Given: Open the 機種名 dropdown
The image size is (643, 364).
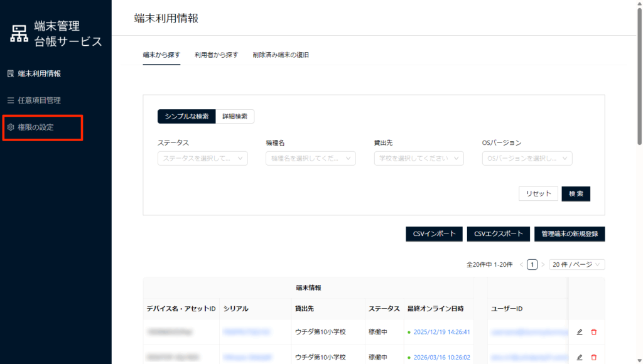Looking at the screenshot, I should [x=310, y=159].
